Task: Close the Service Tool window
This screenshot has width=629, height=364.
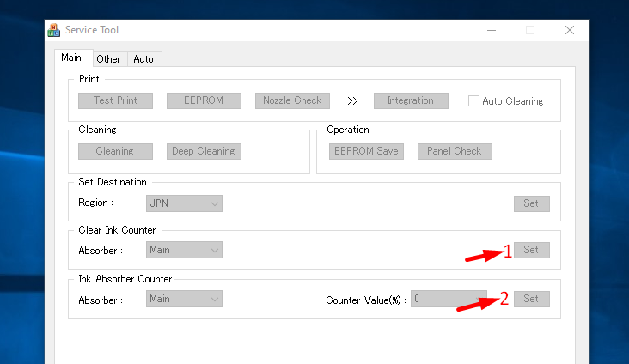Action: (x=569, y=30)
